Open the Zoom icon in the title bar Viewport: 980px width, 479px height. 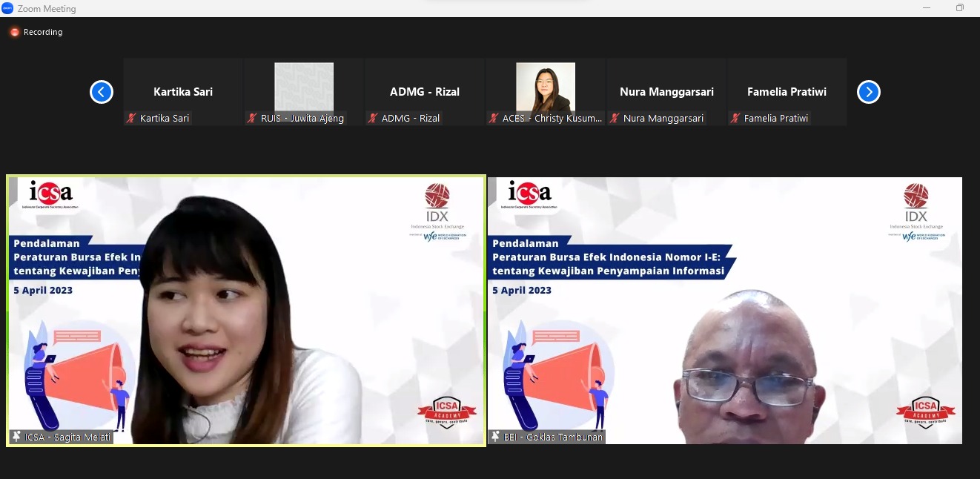pos(7,8)
